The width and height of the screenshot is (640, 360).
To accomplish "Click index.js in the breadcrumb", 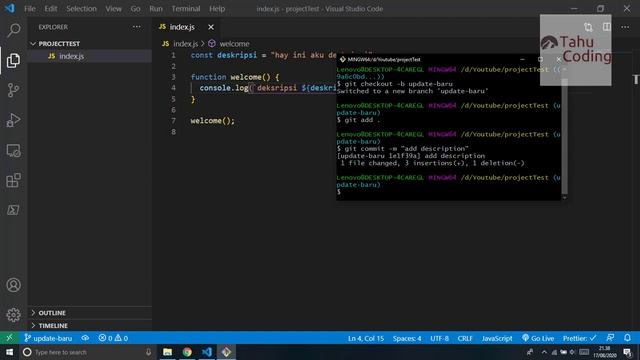I will 185,44.
